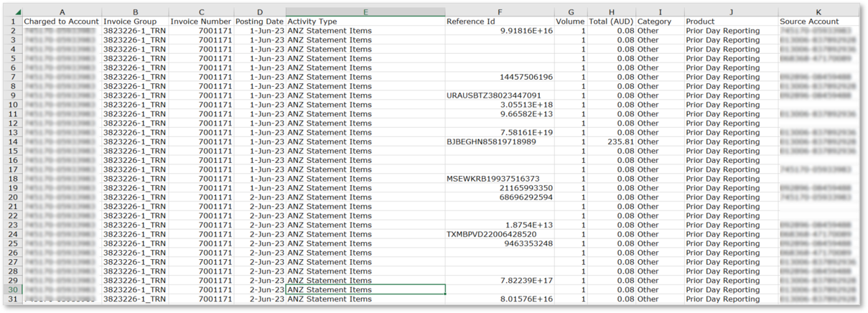Select column K header
Image resolution: width=868 pixels, height=313 pixels.
click(x=818, y=12)
